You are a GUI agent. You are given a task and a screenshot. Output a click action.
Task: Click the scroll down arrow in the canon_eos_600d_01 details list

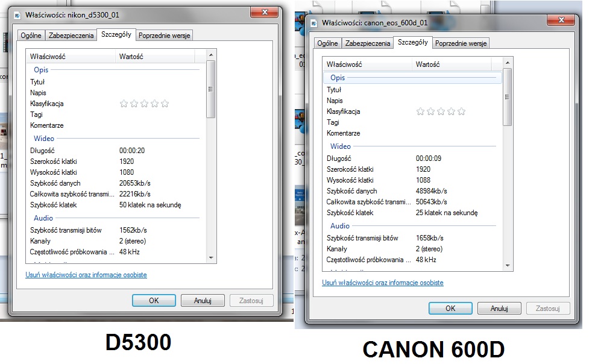(508, 266)
